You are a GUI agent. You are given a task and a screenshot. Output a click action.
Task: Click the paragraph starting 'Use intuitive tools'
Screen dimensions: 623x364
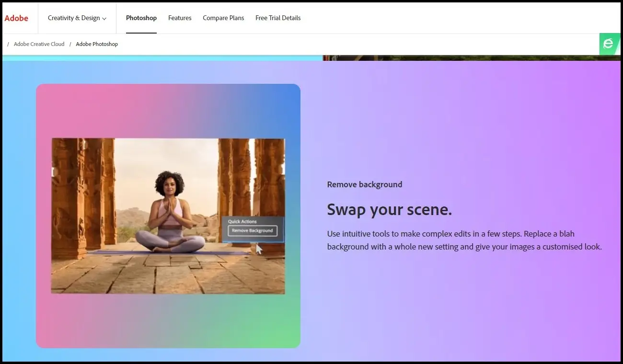(x=464, y=240)
